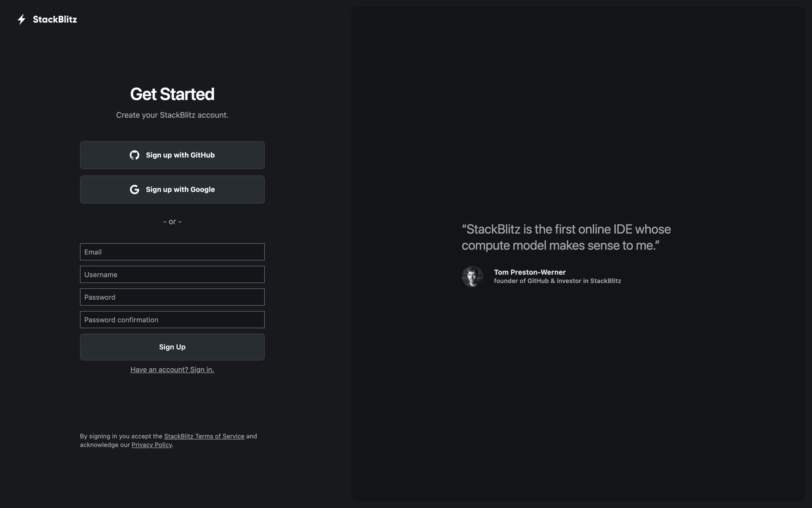
Task: Click the 'Get Started' heading
Action: [172, 94]
